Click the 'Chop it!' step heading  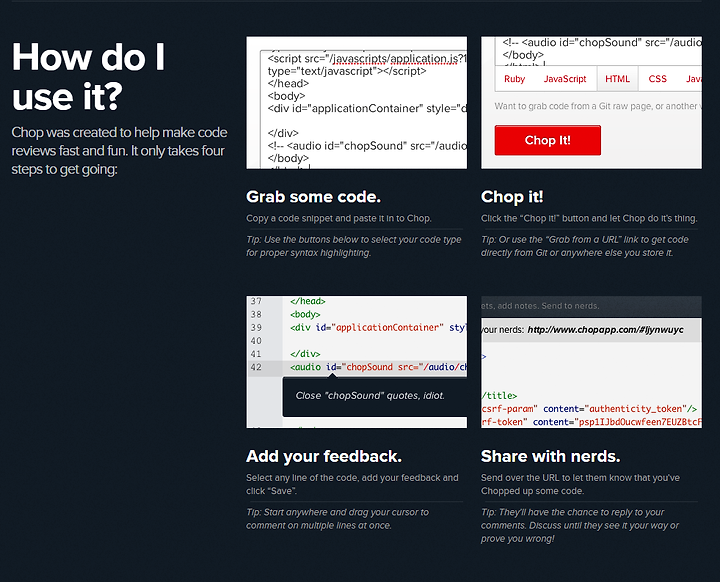pyautogui.click(x=512, y=197)
